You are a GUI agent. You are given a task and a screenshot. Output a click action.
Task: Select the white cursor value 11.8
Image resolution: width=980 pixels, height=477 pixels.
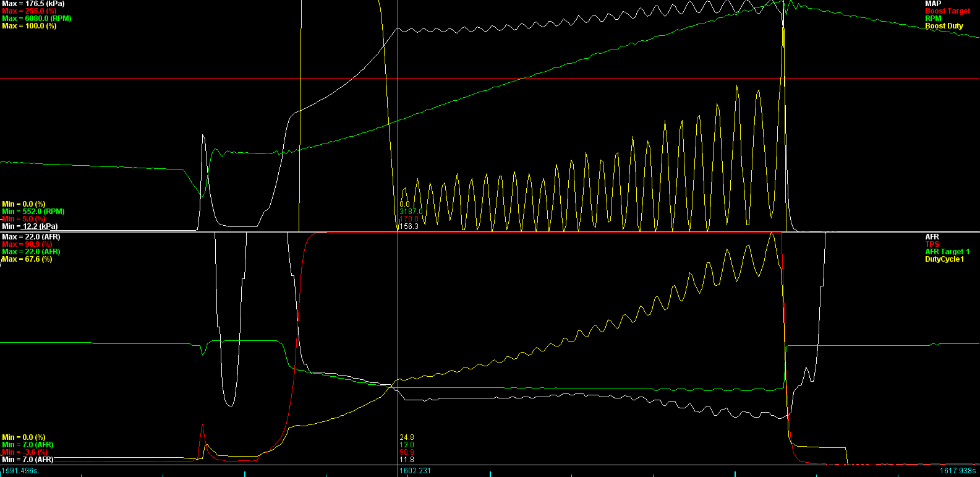tap(407, 460)
